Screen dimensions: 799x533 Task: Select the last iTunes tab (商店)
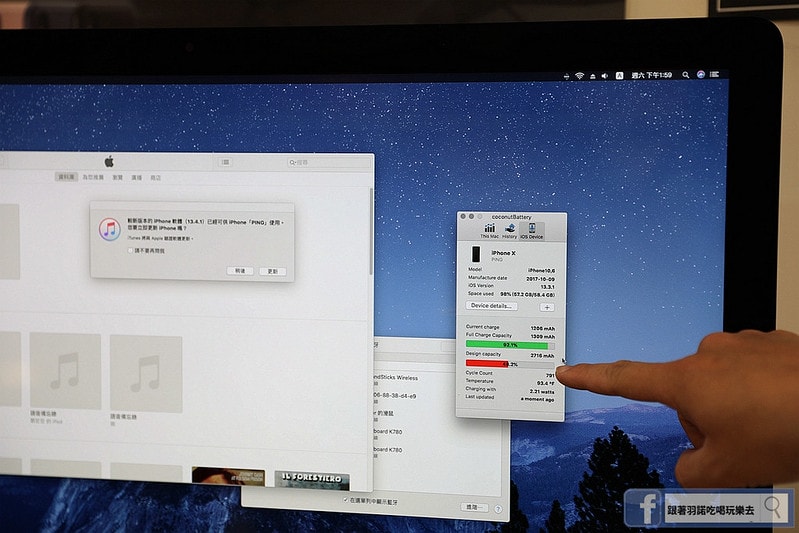pyautogui.click(x=155, y=177)
